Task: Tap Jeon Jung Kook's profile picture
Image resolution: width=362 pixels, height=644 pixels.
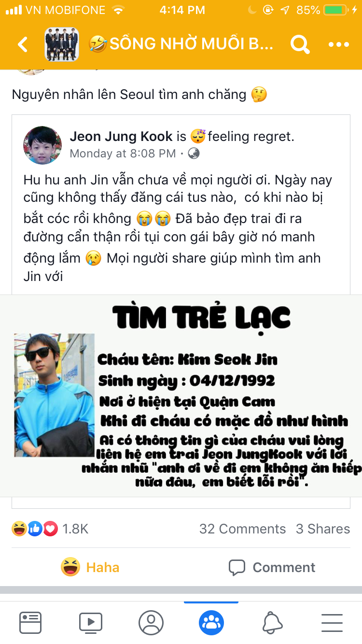Action: click(42, 145)
